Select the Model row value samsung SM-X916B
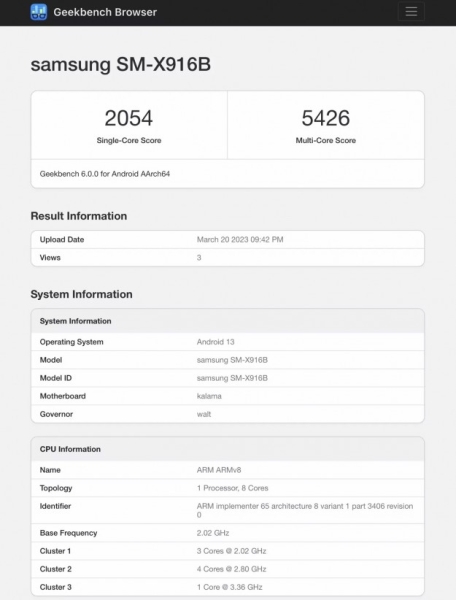The width and height of the screenshot is (456, 600). tap(232, 360)
